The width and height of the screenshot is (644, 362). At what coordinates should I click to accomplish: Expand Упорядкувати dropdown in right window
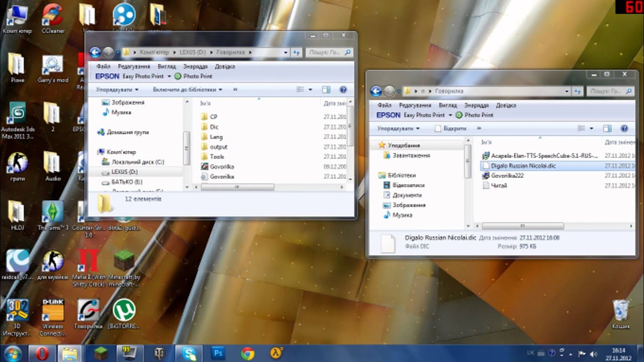tap(398, 128)
